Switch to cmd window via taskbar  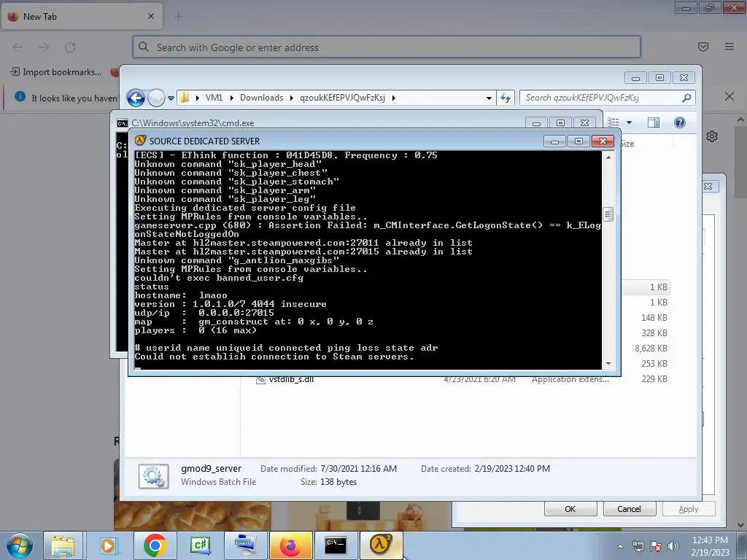(336, 545)
